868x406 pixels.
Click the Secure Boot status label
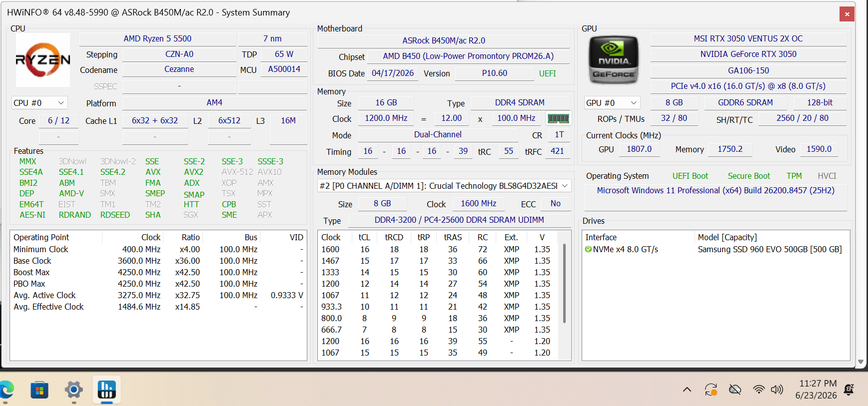tap(749, 176)
